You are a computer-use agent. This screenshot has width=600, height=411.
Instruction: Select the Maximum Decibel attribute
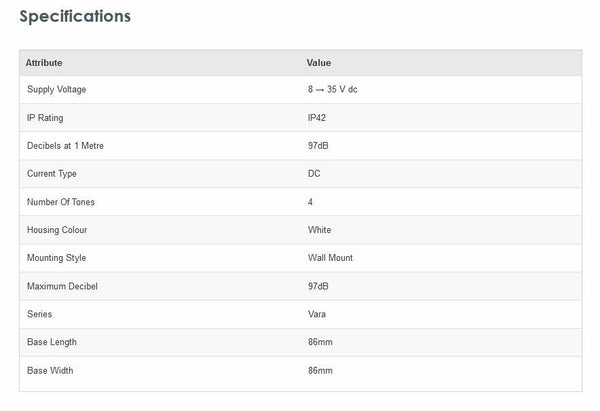pyautogui.click(x=62, y=286)
